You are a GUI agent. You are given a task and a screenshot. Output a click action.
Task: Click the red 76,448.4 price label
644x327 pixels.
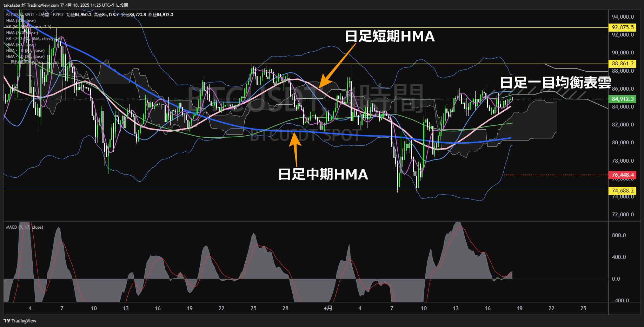pos(622,175)
